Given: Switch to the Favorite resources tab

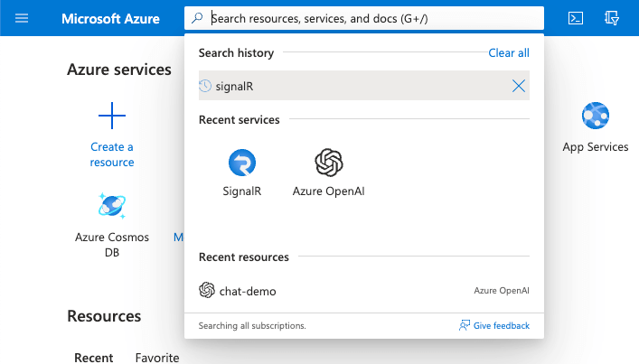Looking at the screenshot, I should tap(157, 358).
